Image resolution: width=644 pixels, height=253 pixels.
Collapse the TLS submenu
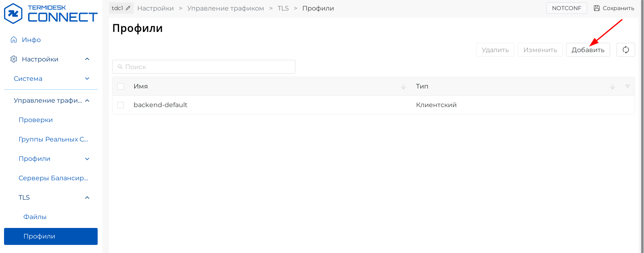click(87, 198)
